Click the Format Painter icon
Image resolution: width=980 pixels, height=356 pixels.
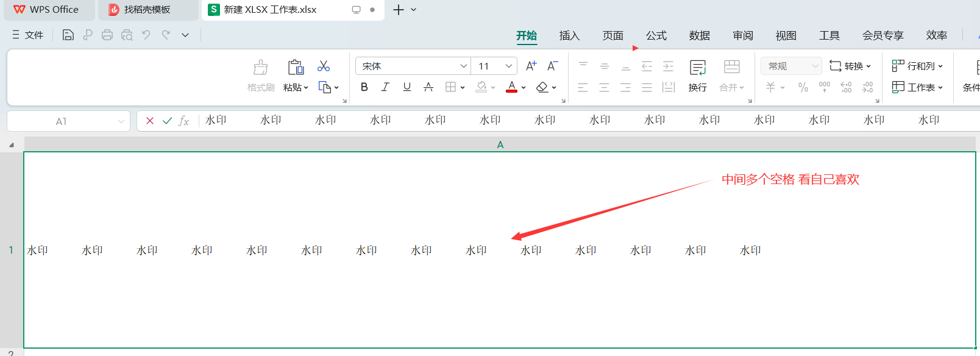point(261,67)
